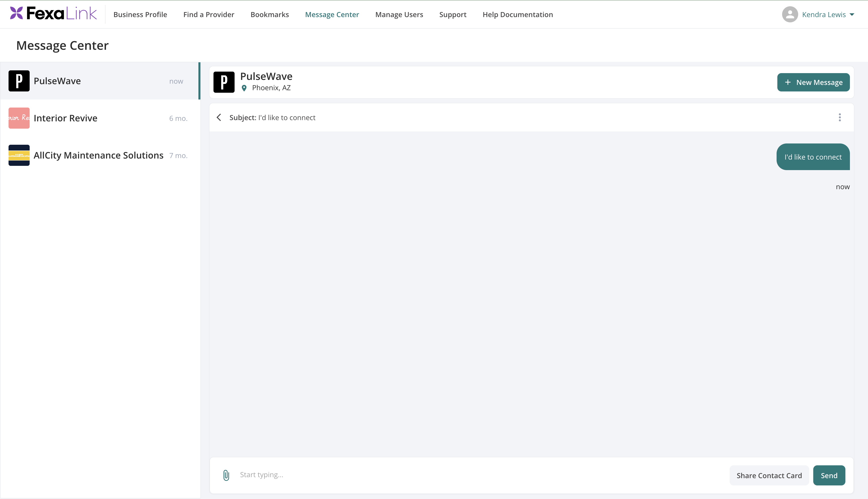This screenshot has width=868, height=499.
Task: Open the three-dot thread options menu
Action: pyautogui.click(x=840, y=118)
